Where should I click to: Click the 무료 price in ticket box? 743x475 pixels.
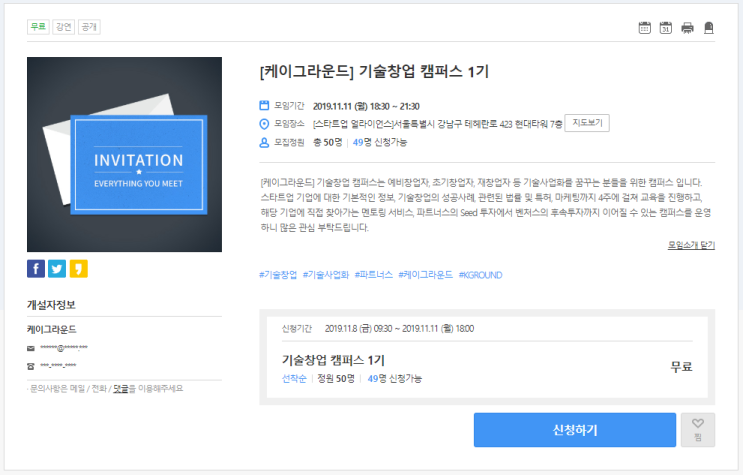click(x=681, y=366)
